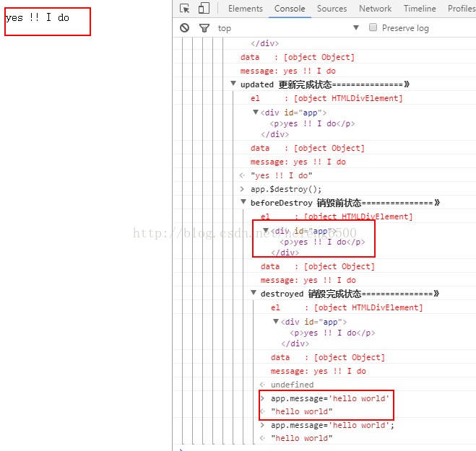Image resolution: width=476 pixels, height=451 pixels.
Task: Open the console filter funnel icon
Action: [x=204, y=28]
